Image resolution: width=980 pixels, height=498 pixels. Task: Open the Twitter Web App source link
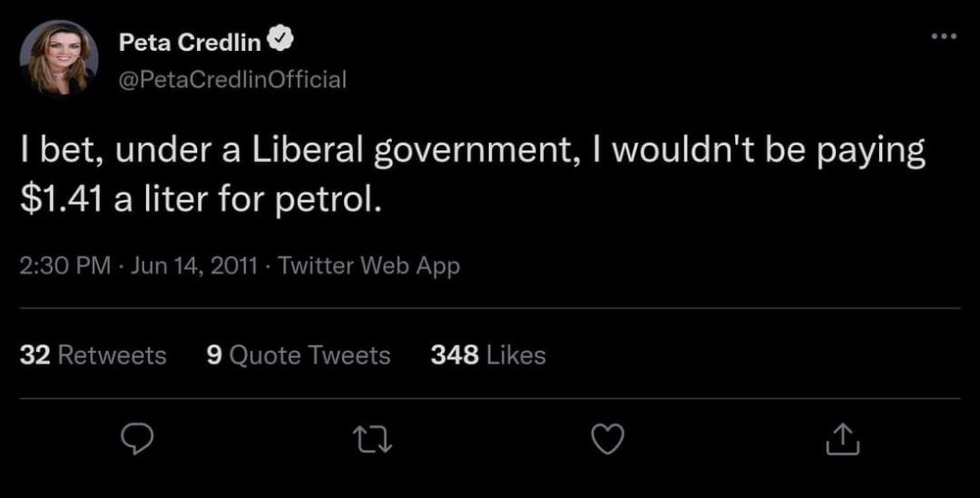(x=368, y=266)
